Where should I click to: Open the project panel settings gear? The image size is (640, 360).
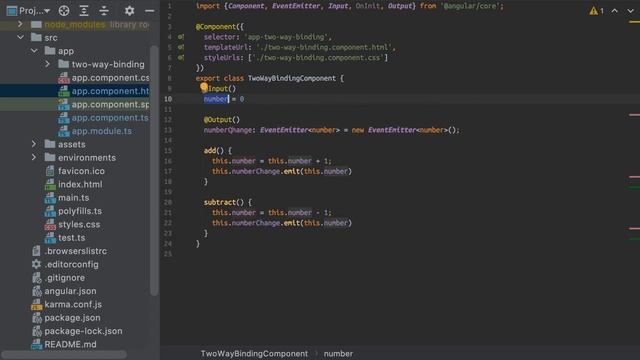pos(129,11)
